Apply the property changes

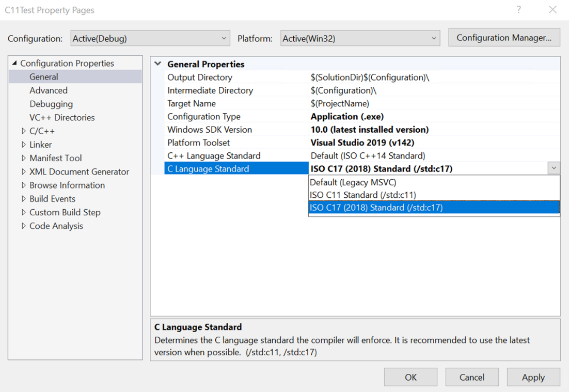click(533, 377)
